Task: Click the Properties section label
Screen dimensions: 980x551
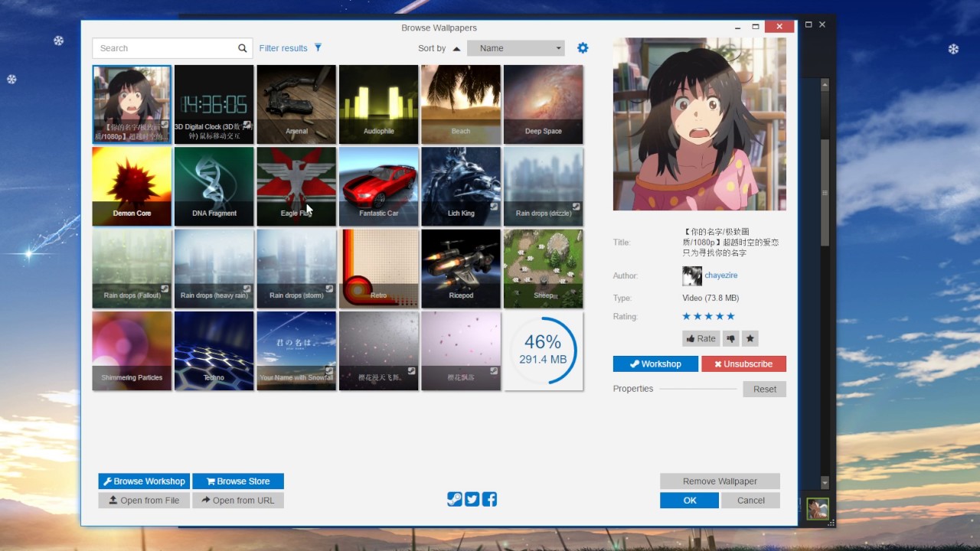Action: pyautogui.click(x=633, y=389)
